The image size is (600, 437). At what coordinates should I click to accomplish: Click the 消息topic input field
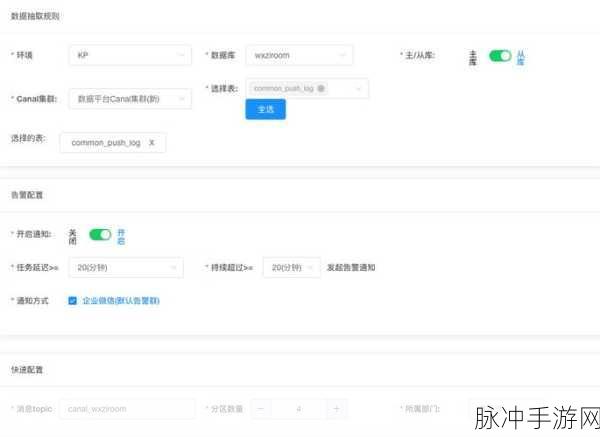pos(127,409)
